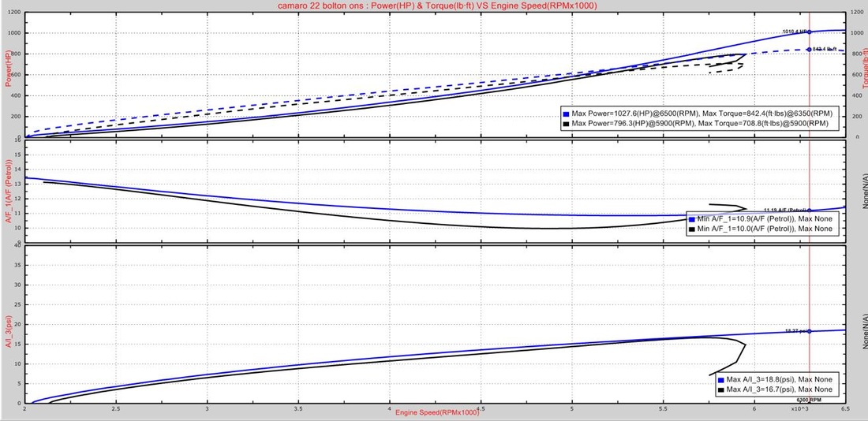Click the '6.5' tick on the engine speed axis
This screenshot has height=421, width=868.
tap(845, 409)
